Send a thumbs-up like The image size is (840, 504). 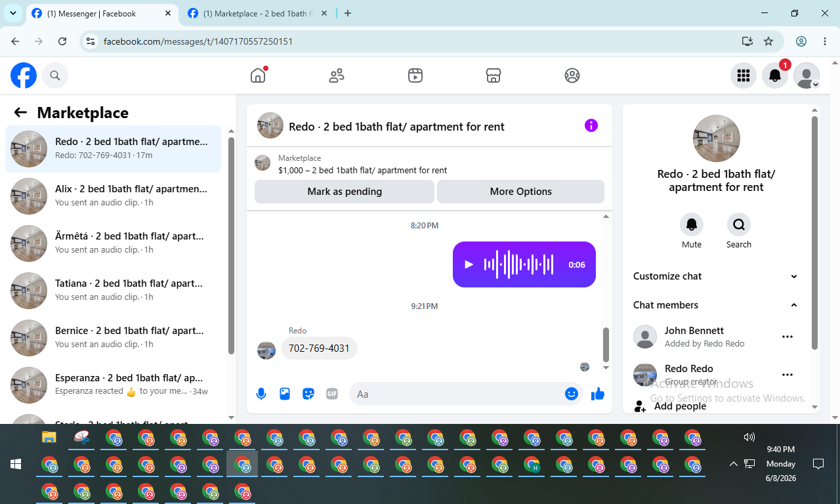coord(597,394)
